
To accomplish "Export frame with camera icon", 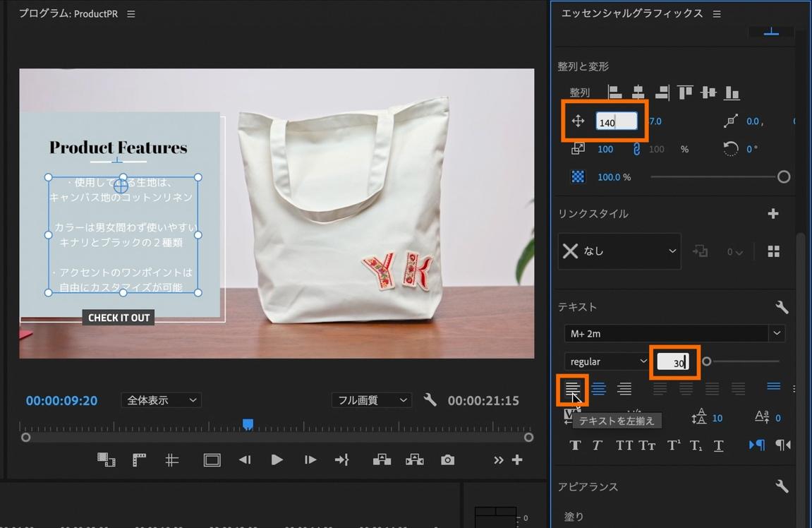I will (x=447, y=460).
